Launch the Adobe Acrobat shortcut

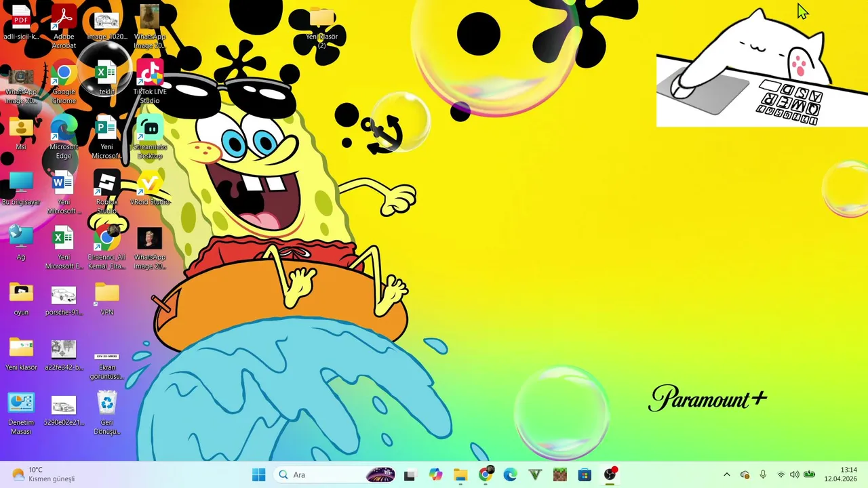click(64, 27)
